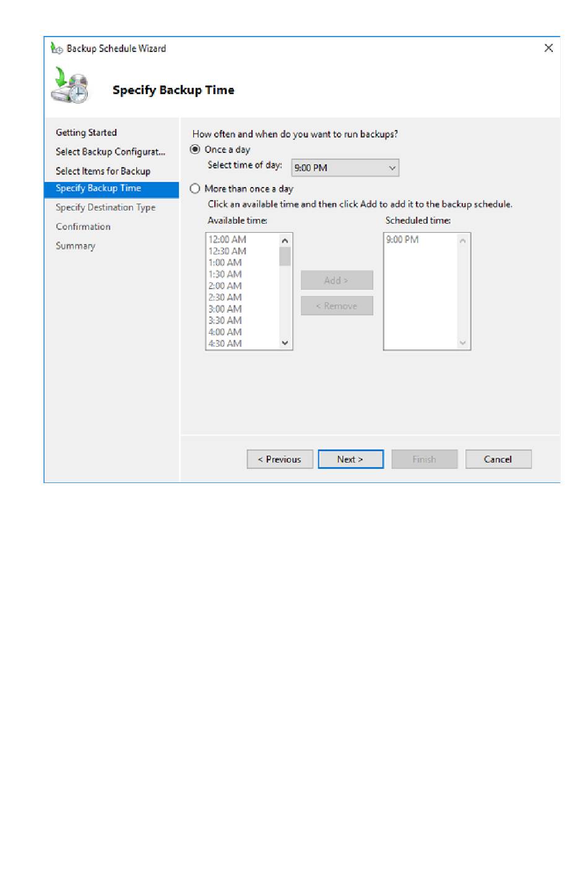
Task: Select 4:30 AM in Available time
Action: click(225, 343)
